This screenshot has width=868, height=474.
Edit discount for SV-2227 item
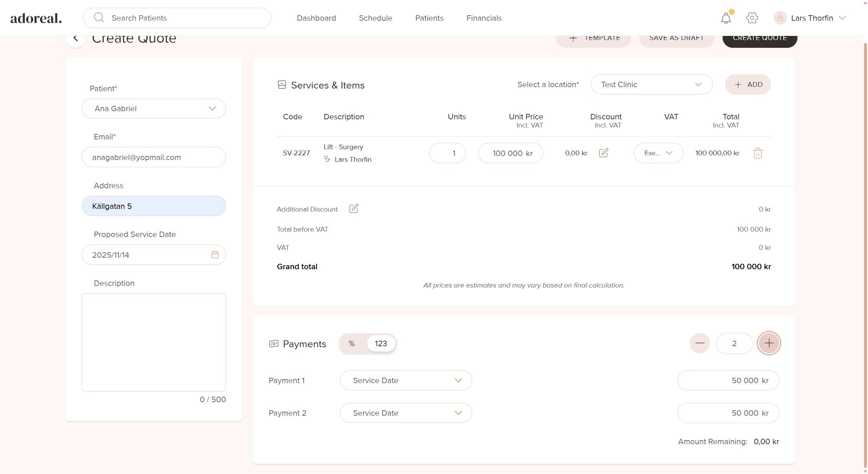point(604,153)
